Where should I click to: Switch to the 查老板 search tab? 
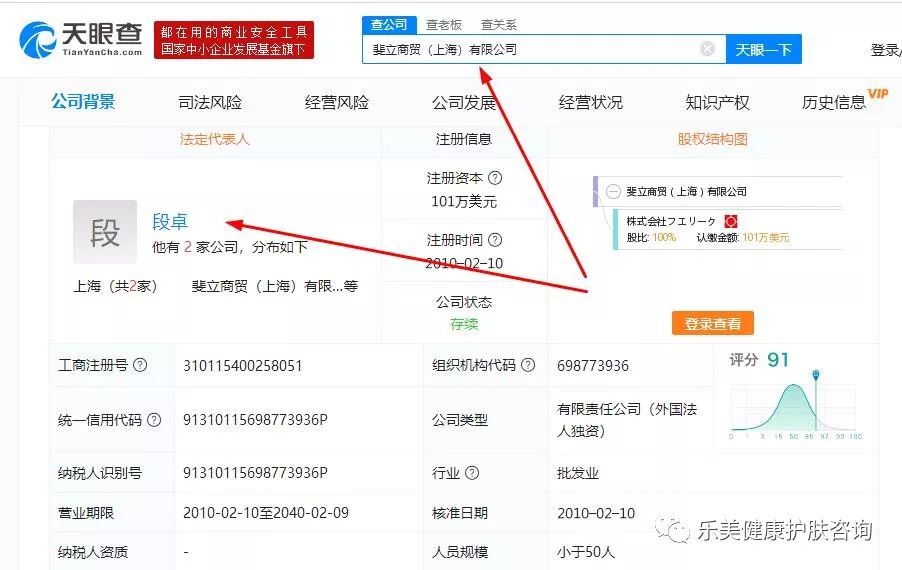444,25
